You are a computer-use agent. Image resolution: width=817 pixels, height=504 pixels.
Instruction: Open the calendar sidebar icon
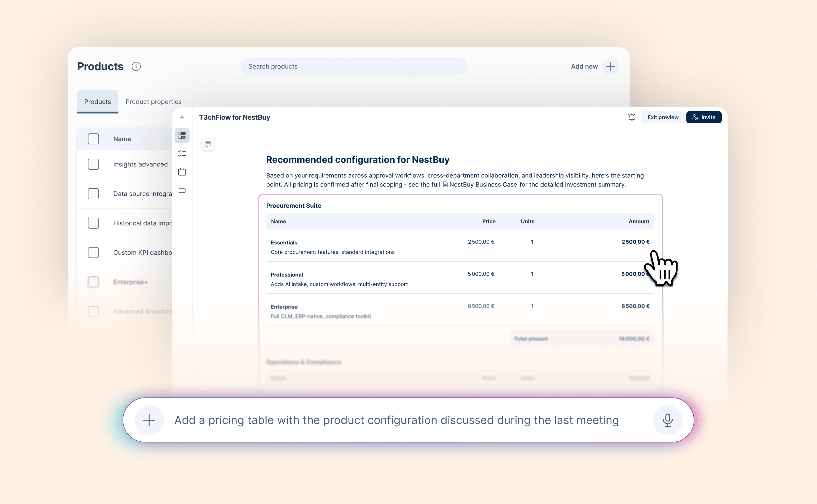pos(182,172)
